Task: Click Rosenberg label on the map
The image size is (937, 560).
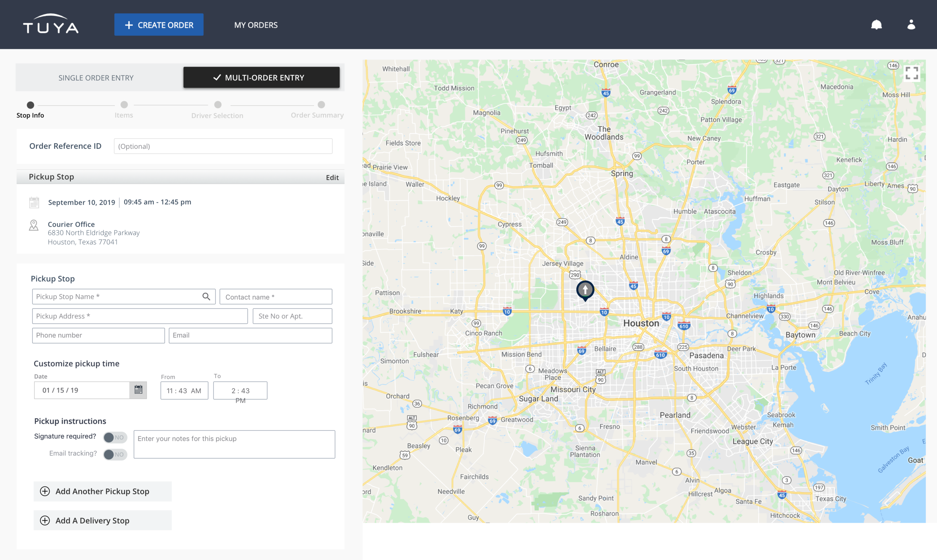Action: (463, 418)
